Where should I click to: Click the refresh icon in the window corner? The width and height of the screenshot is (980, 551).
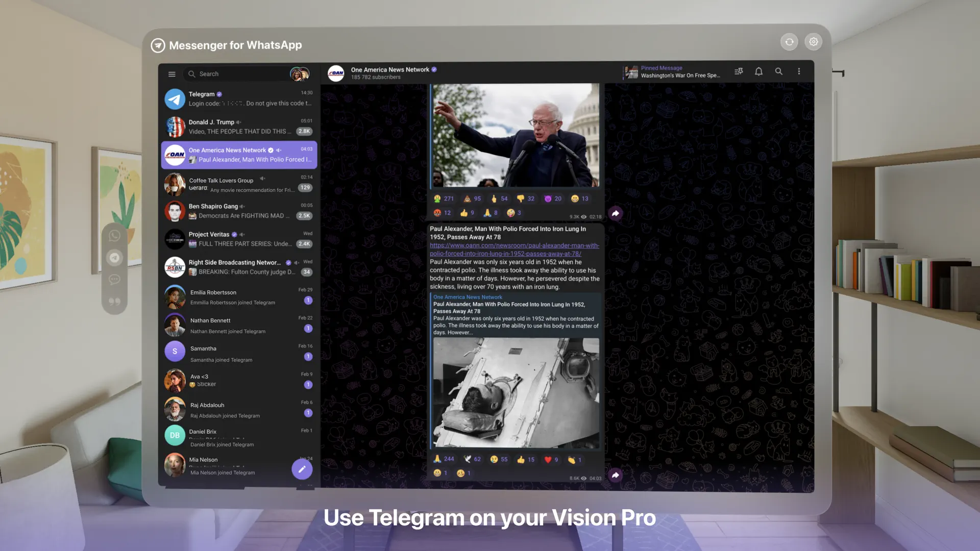click(789, 41)
